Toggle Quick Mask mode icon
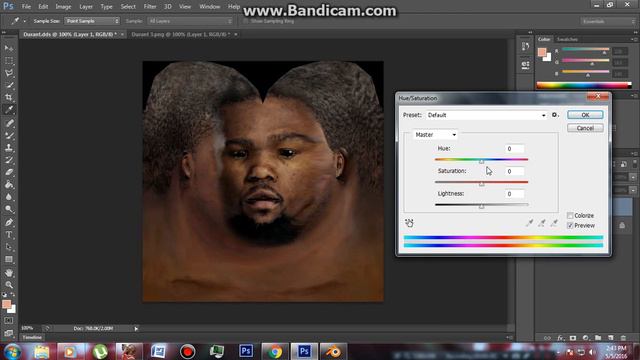Viewport: 640px width, 360px height. tap(9, 321)
